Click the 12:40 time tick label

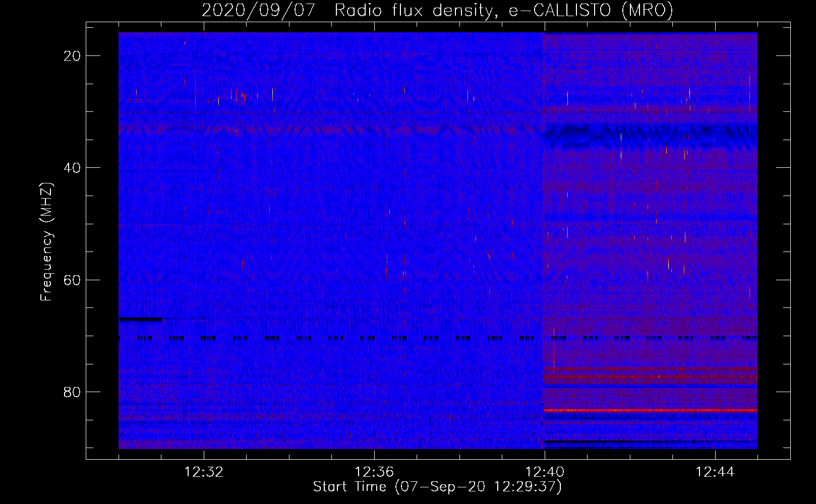(545, 472)
